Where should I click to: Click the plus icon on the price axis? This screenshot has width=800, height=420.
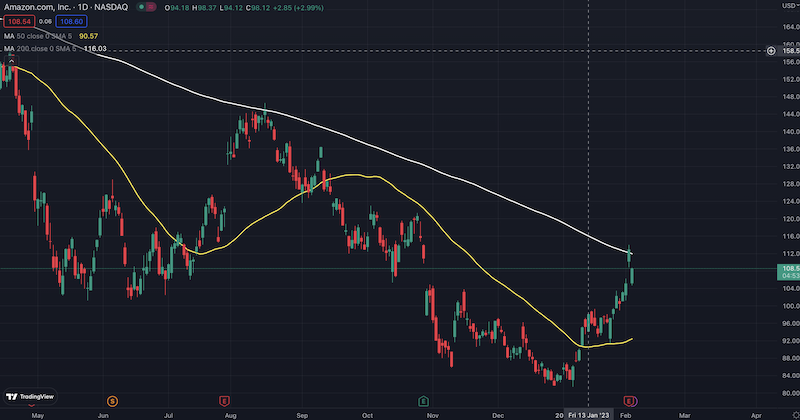click(x=771, y=51)
